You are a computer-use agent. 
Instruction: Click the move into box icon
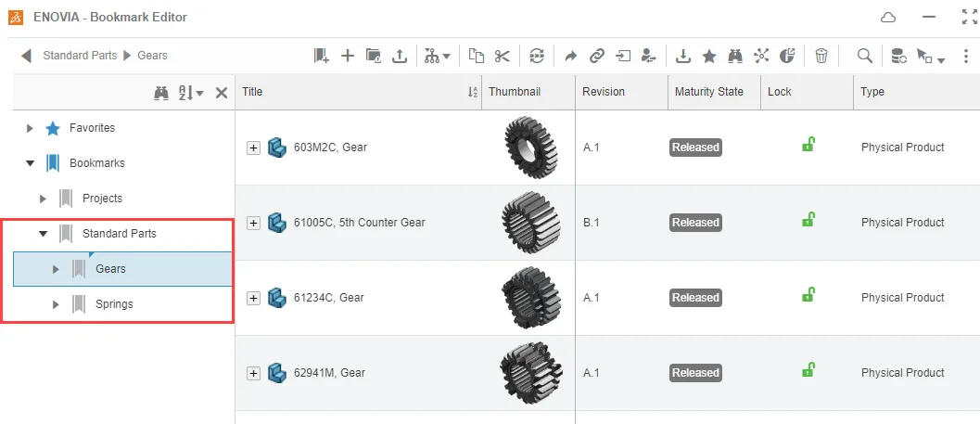pos(623,56)
